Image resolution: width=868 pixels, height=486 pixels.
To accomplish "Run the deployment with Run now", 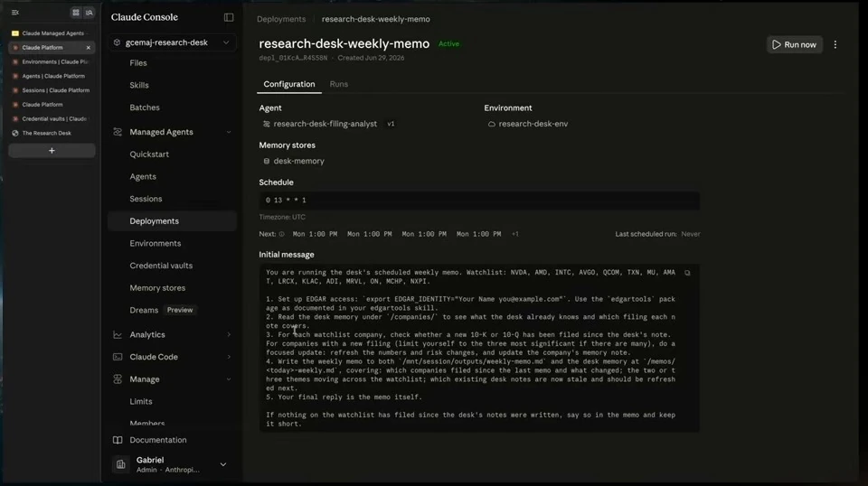I will tap(795, 45).
